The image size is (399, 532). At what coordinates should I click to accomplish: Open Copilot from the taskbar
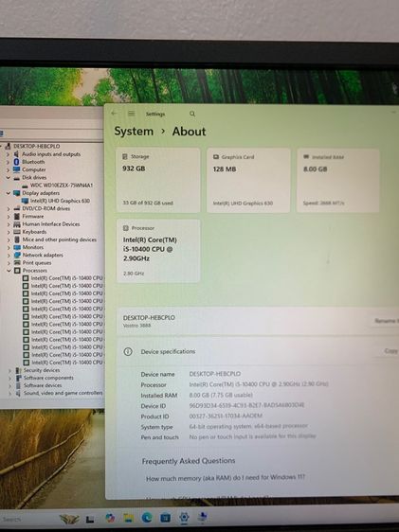[110, 518]
